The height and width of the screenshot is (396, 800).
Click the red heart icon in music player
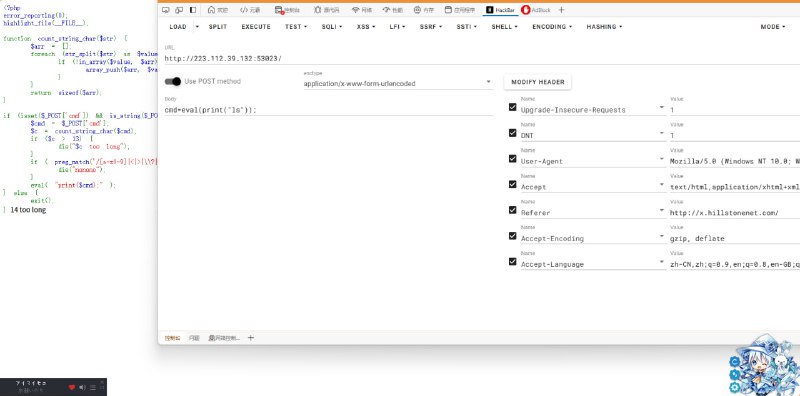(x=72, y=387)
